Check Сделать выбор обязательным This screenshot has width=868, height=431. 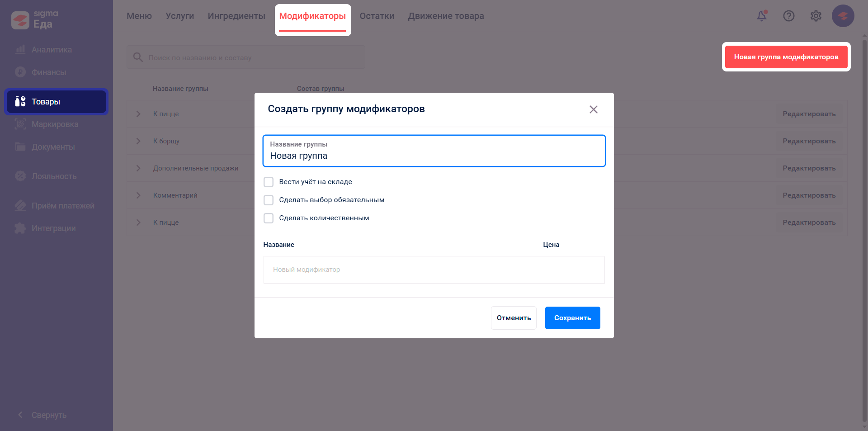[x=269, y=200]
